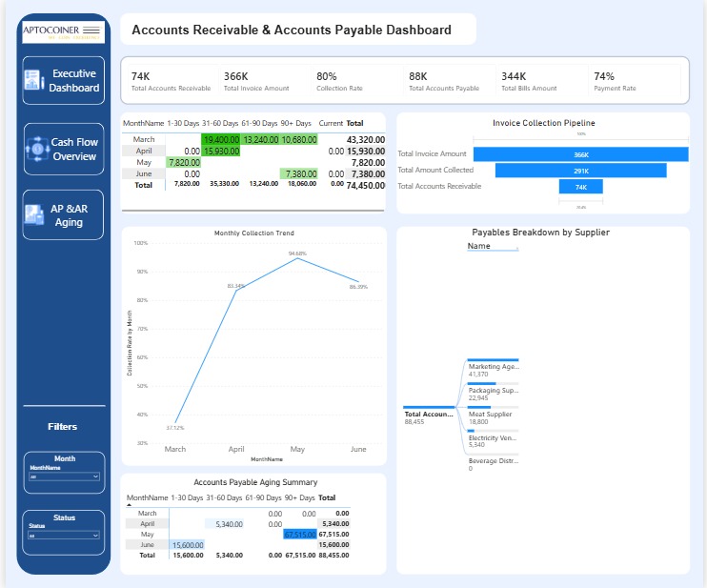Click the 86.39% June data label
The width and height of the screenshot is (707, 588).
358,287
